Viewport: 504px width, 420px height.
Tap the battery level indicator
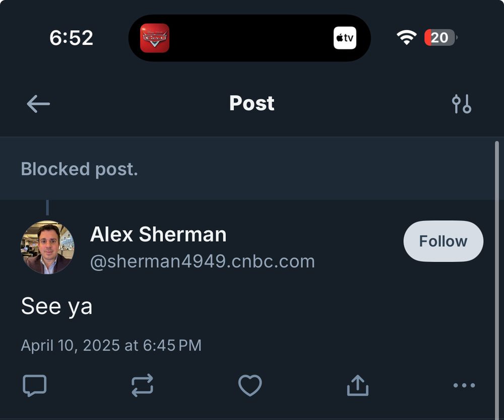coord(440,38)
